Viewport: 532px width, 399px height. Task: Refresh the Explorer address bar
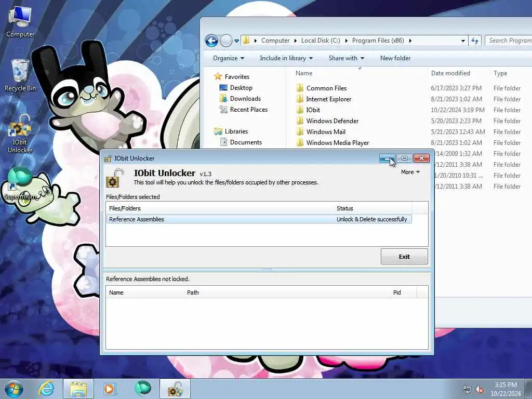point(475,41)
